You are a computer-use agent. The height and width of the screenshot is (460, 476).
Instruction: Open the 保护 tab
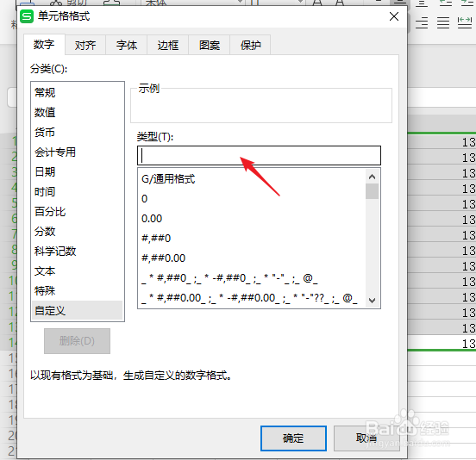click(250, 45)
